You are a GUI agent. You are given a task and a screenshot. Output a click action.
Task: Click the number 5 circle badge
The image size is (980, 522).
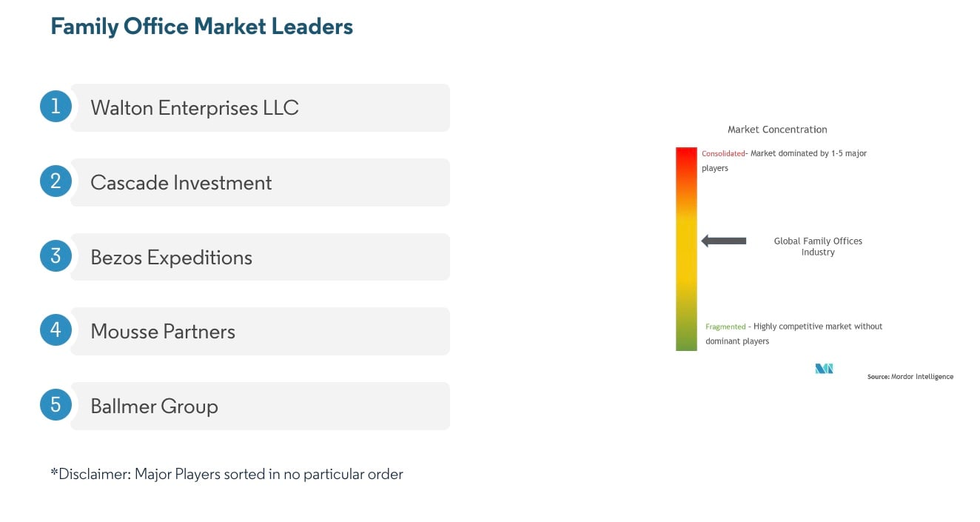pyautogui.click(x=56, y=405)
